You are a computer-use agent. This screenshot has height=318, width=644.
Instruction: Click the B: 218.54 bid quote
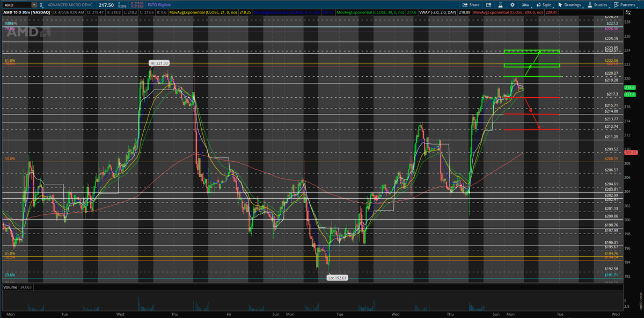tap(137, 3)
